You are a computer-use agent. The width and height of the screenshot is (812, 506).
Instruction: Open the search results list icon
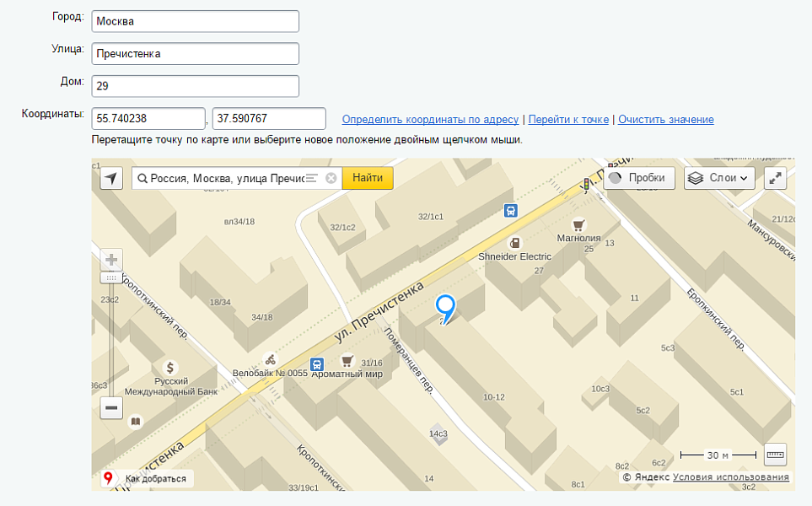pos(312,178)
